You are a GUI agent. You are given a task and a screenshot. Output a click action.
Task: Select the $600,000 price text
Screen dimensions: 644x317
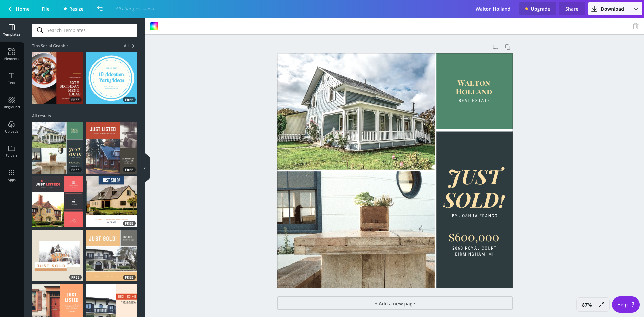pos(474,238)
